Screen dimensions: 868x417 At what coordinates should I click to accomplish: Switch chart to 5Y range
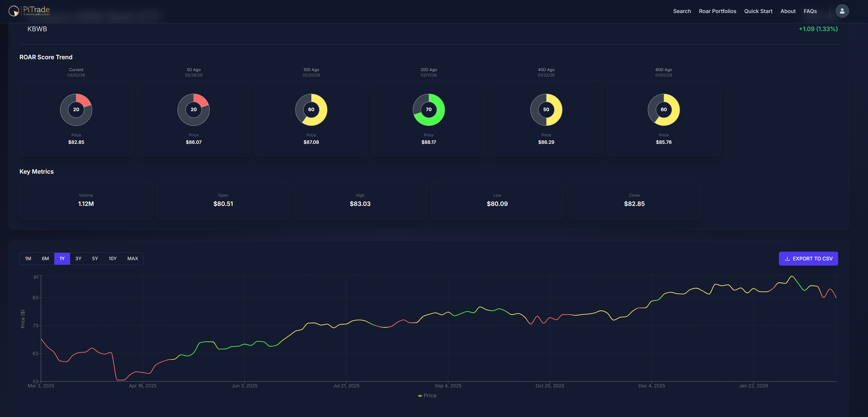click(95, 258)
